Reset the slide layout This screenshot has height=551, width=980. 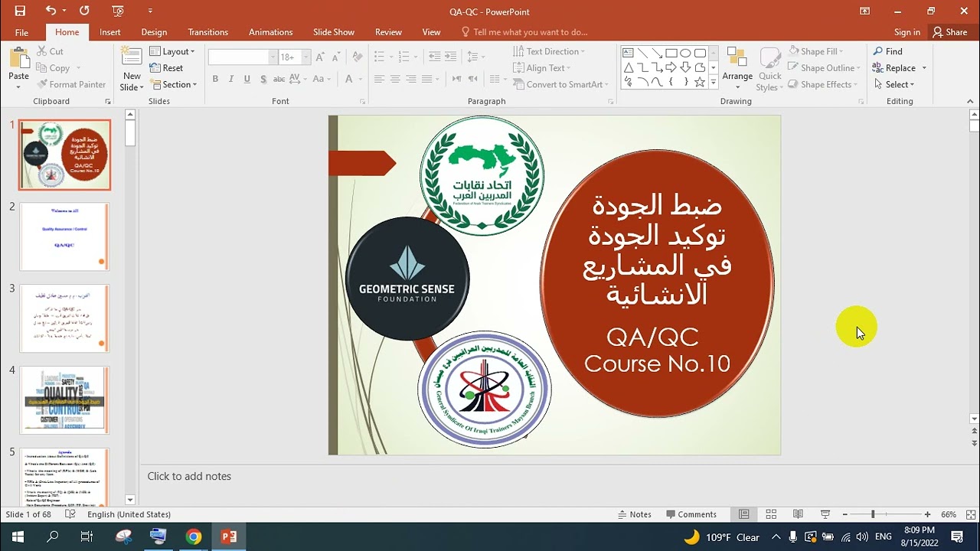(166, 68)
